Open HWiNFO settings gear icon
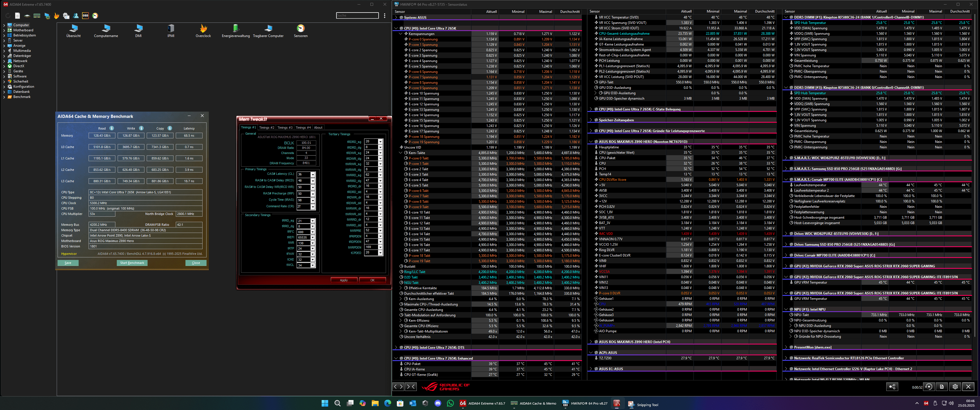 (955, 386)
